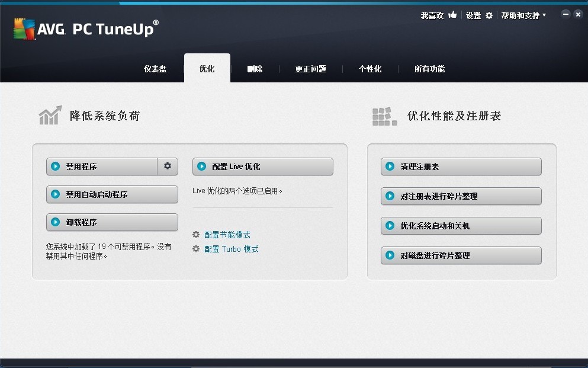Open the 配置 Turbo 模式 link
Image resolution: width=588 pixels, height=368 pixels.
point(232,249)
